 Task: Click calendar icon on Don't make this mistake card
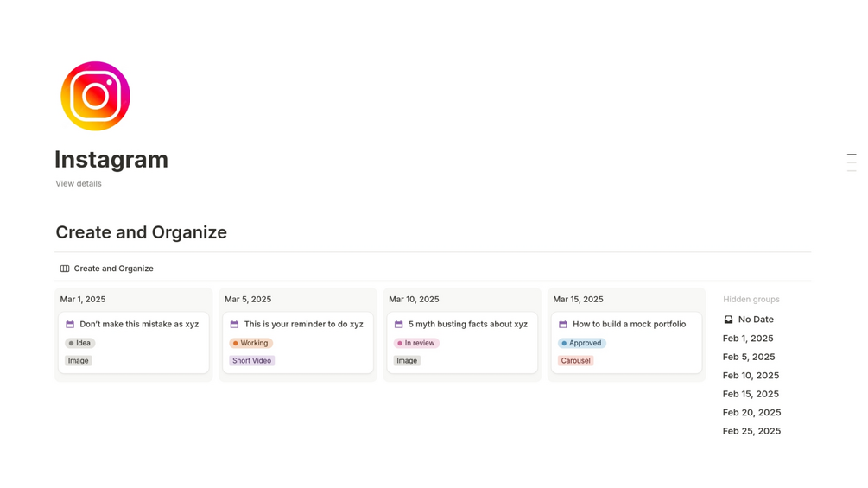tap(70, 325)
